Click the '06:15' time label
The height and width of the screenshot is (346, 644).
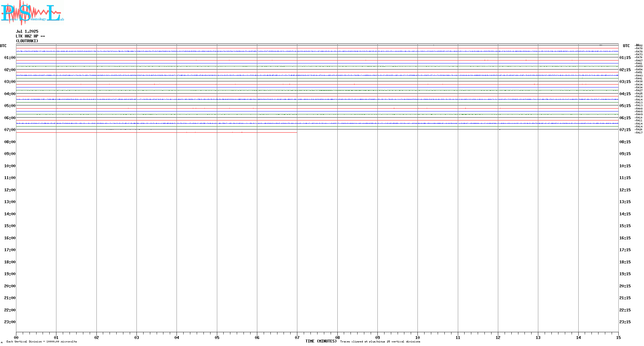[625, 118]
